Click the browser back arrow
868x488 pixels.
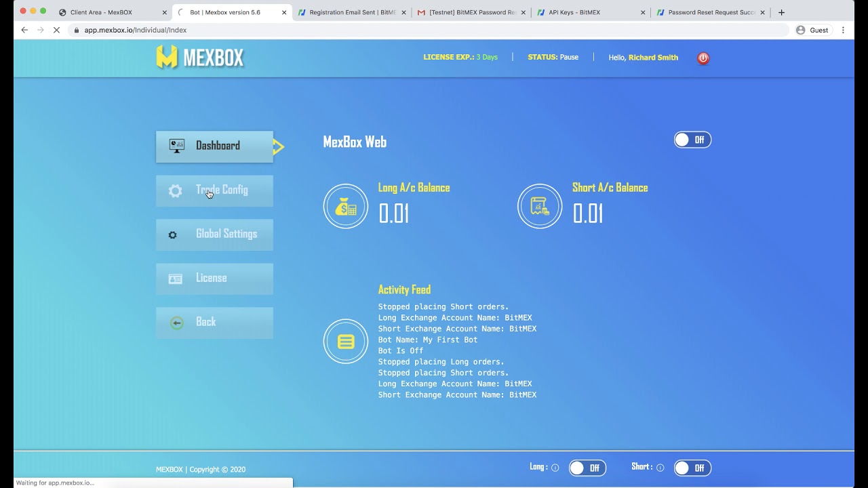(x=24, y=30)
